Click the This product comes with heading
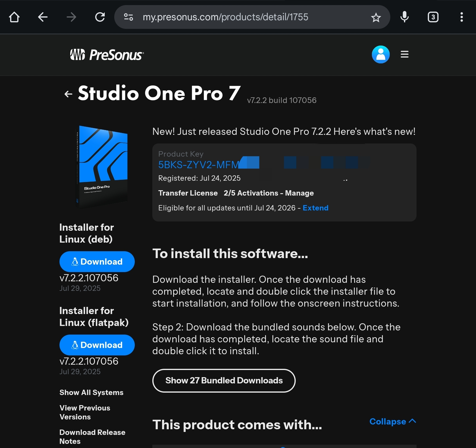 237,425
